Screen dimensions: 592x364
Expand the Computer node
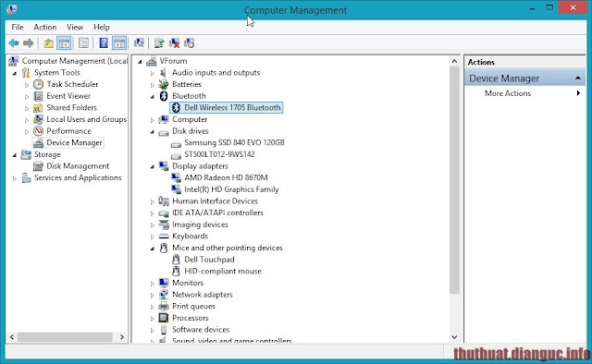click(x=152, y=120)
